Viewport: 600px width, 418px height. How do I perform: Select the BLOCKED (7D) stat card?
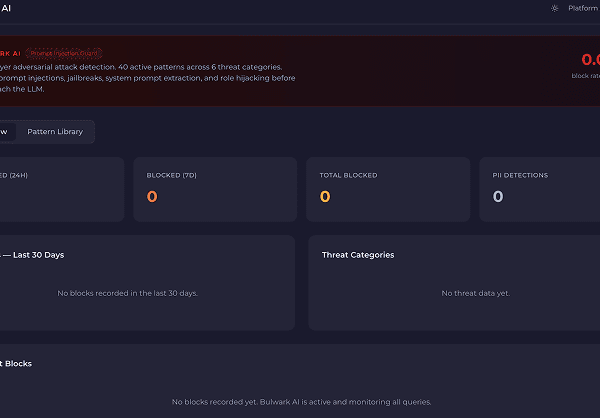pos(215,189)
